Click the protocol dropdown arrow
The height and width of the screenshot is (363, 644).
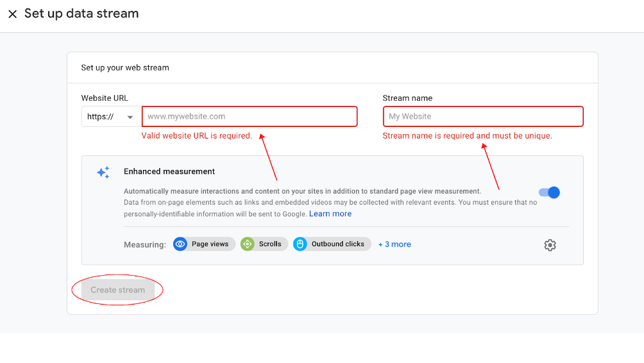point(130,117)
